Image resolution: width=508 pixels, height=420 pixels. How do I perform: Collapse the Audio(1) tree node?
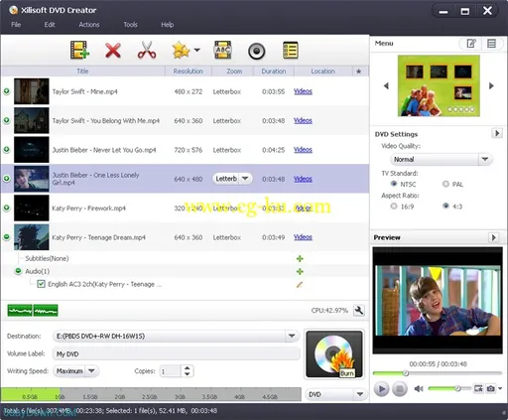(19, 271)
